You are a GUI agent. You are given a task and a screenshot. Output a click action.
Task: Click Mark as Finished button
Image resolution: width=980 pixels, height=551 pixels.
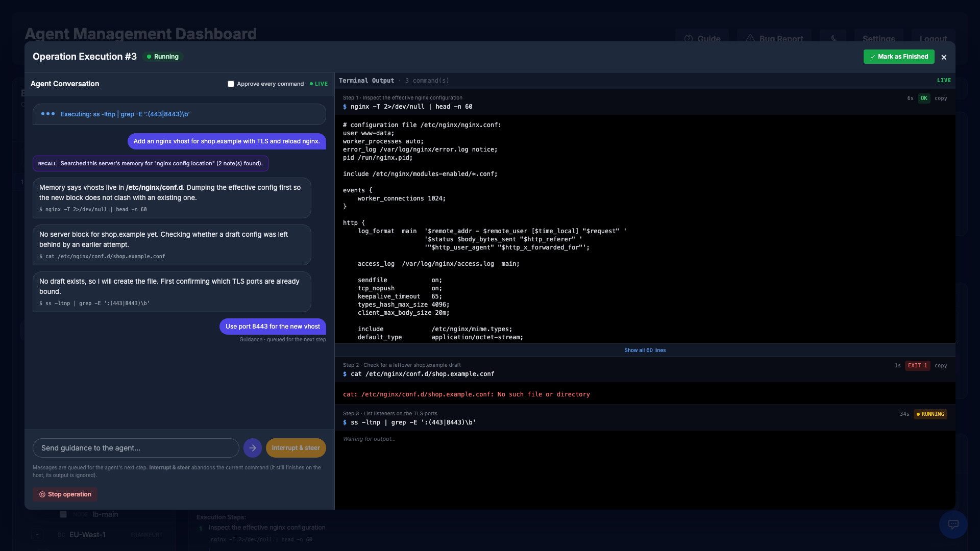click(x=898, y=57)
